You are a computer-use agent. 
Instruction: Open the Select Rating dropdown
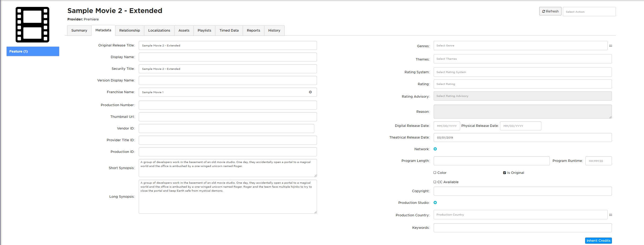(x=523, y=84)
